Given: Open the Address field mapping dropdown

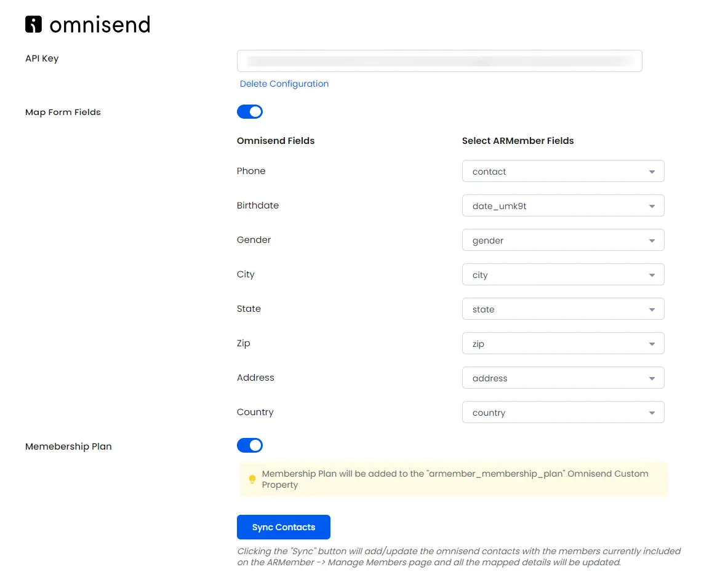Looking at the screenshot, I should tap(563, 378).
